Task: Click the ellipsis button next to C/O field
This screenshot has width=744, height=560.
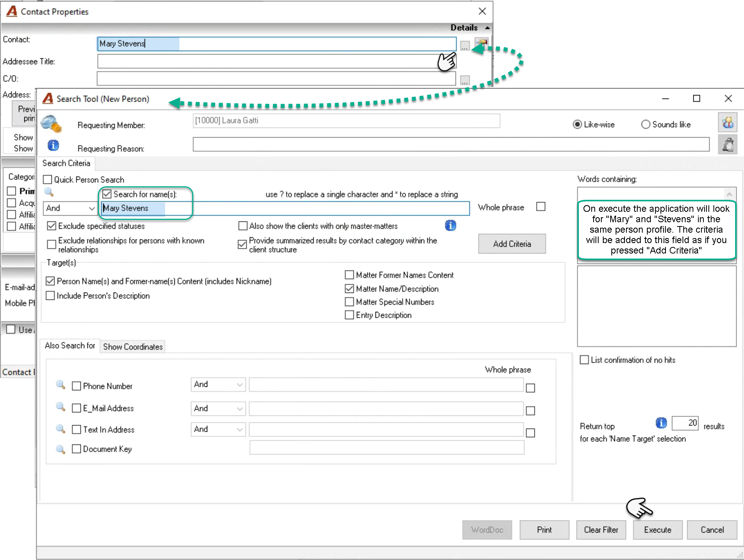Action: pyautogui.click(x=465, y=80)
